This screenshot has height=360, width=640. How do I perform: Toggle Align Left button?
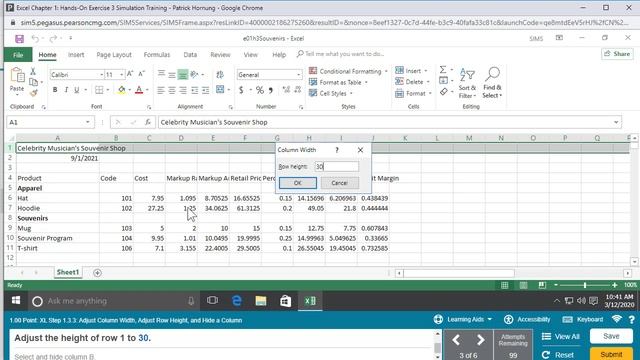pos(161,90)
